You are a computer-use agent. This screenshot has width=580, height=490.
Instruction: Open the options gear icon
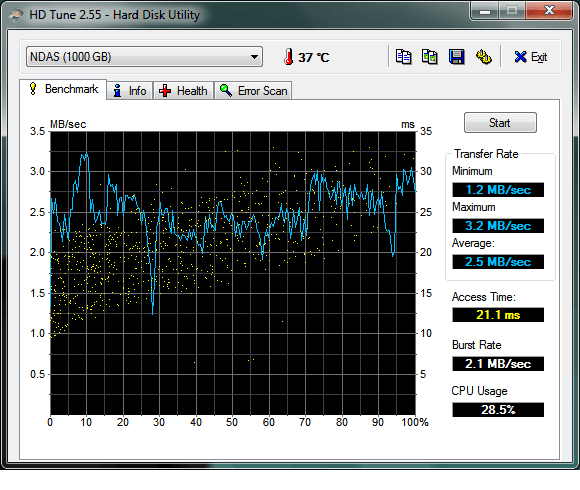(x=483, y=57)
